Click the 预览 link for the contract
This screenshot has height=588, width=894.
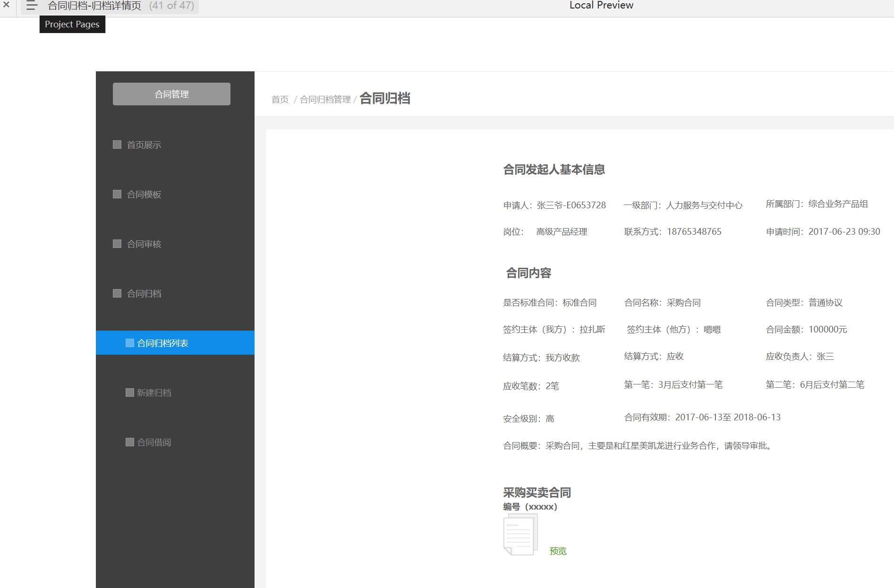coord(558,551)
